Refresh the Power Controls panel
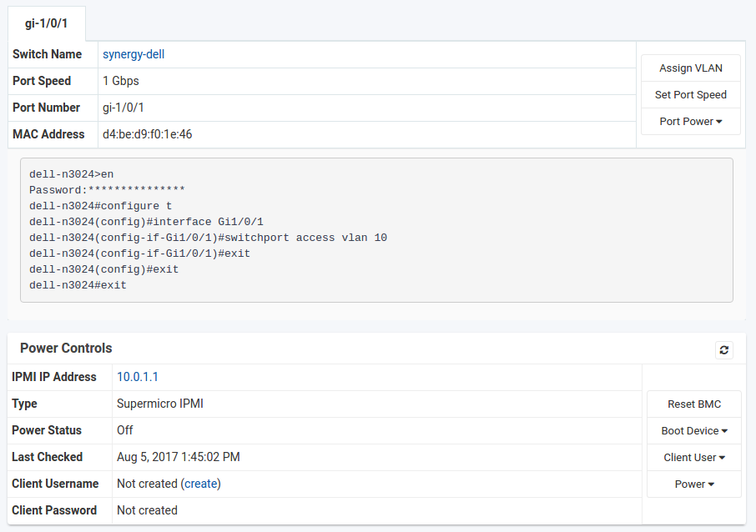 coord(723,350)
